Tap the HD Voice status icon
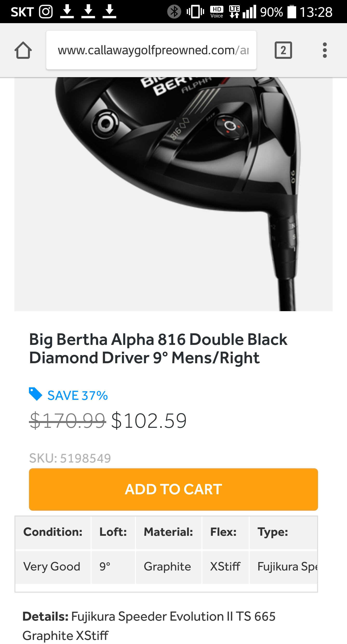The width and height of the screenshot is (347, 644). [216, 12]
